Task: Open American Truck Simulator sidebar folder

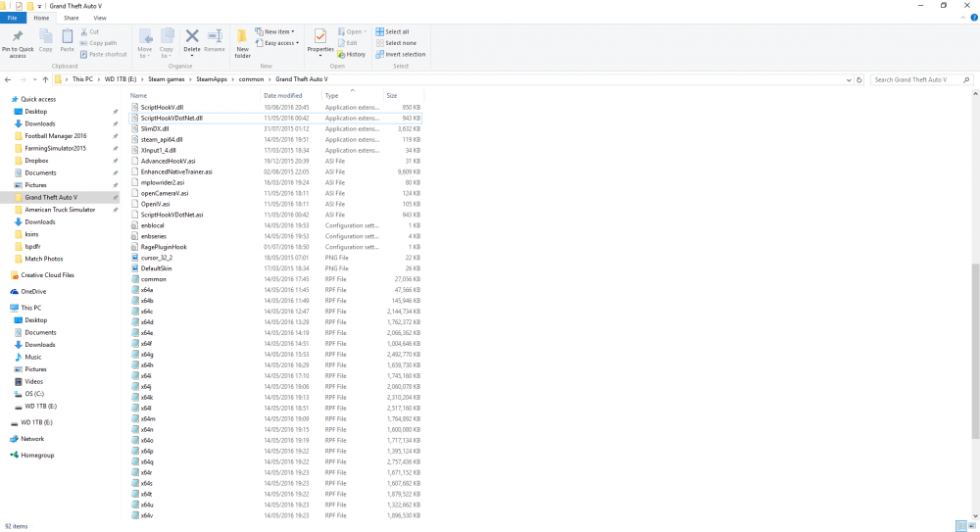Action: 60,210
